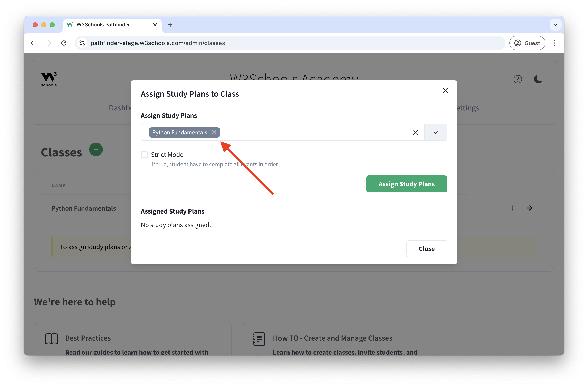Open the help question mark icon
The image size is (588, 387).
pos(518,79)
